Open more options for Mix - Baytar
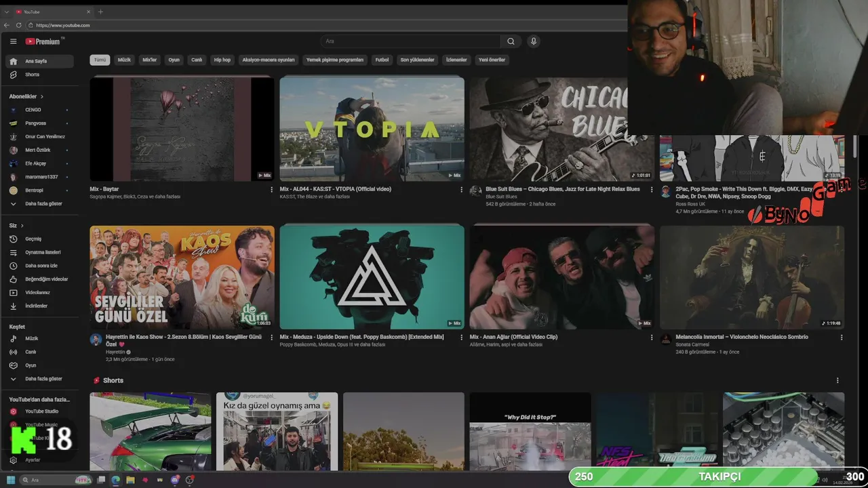This screenshot has width=868, height=488. point(272,190)
